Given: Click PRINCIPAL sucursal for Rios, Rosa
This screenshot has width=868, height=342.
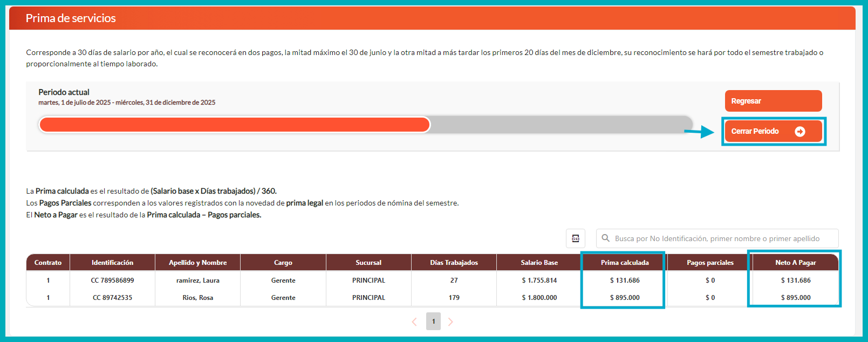Looking at the screenshot, I should [x=368, y=298].
